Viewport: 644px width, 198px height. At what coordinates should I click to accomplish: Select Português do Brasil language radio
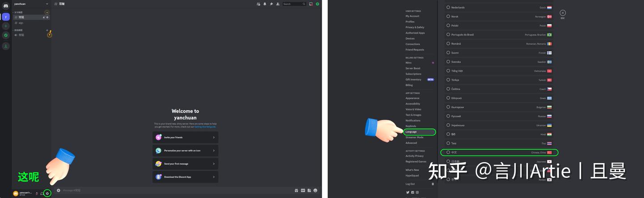(448, 34)
